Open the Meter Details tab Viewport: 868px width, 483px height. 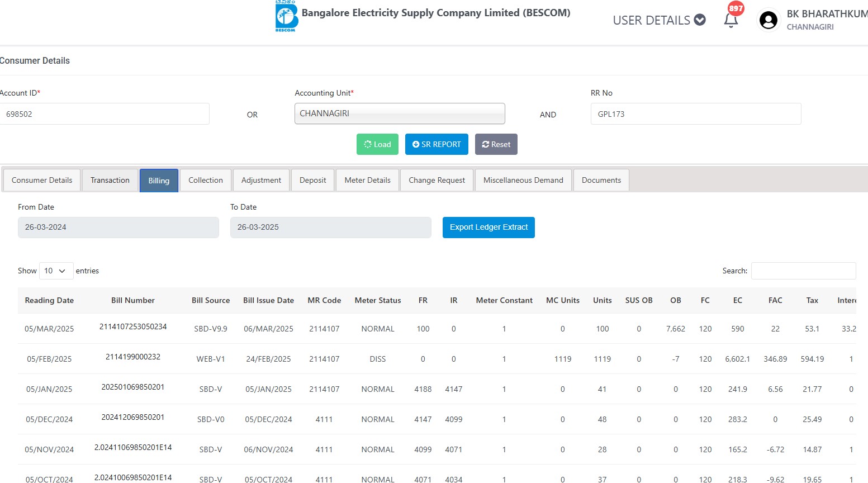tap(367, 180)
